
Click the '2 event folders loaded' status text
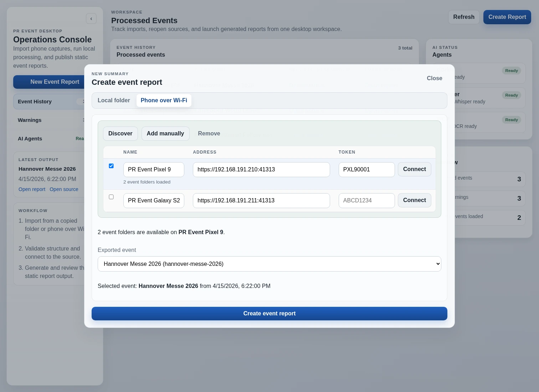click(x=147, y=182)
